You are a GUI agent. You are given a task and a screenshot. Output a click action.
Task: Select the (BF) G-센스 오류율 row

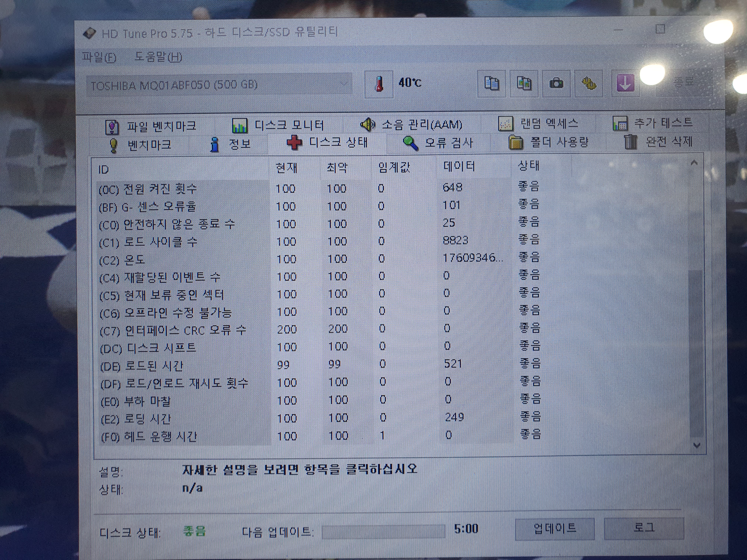pos(319,206)
